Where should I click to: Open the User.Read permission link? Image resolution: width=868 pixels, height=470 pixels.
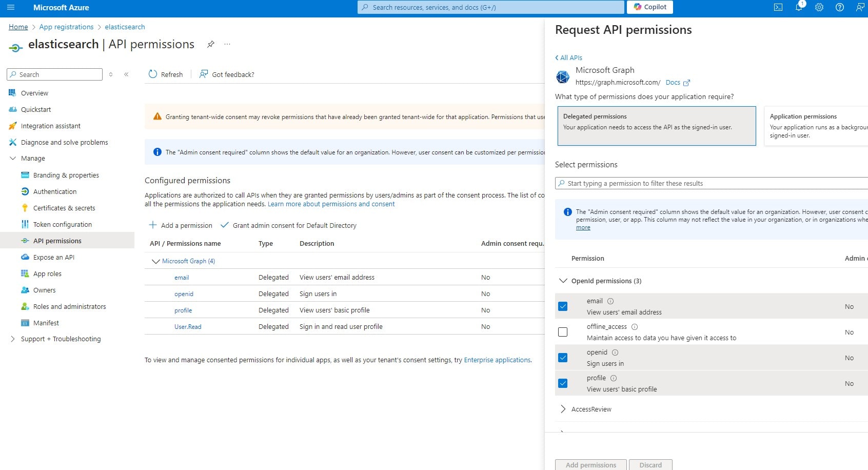pyautogui.click(x=188, y=327)
